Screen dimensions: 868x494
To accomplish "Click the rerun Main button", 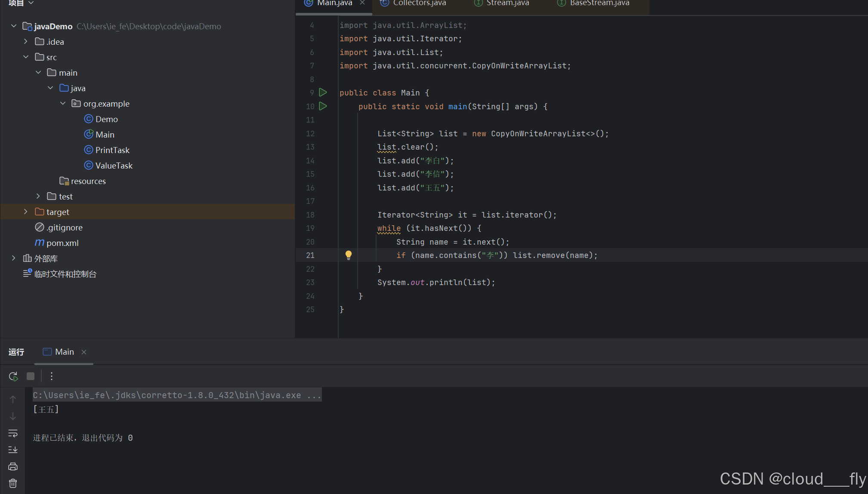I will coord(13,376).
